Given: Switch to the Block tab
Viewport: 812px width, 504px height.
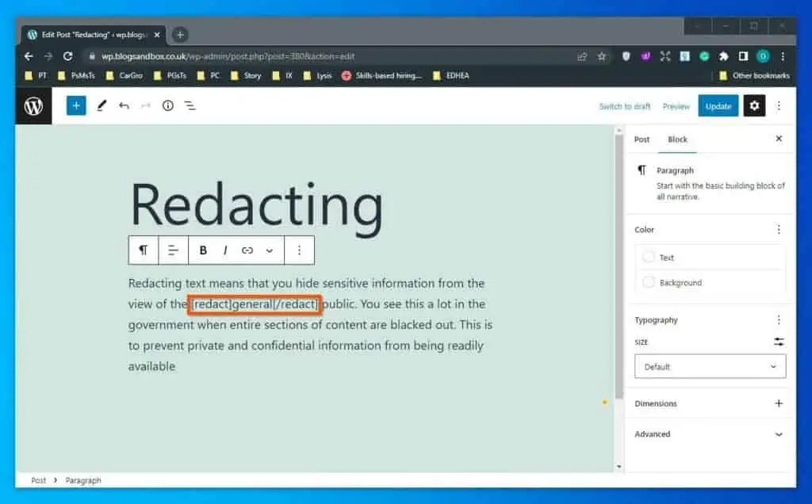Looking at the screenshot, I should 677,139.
